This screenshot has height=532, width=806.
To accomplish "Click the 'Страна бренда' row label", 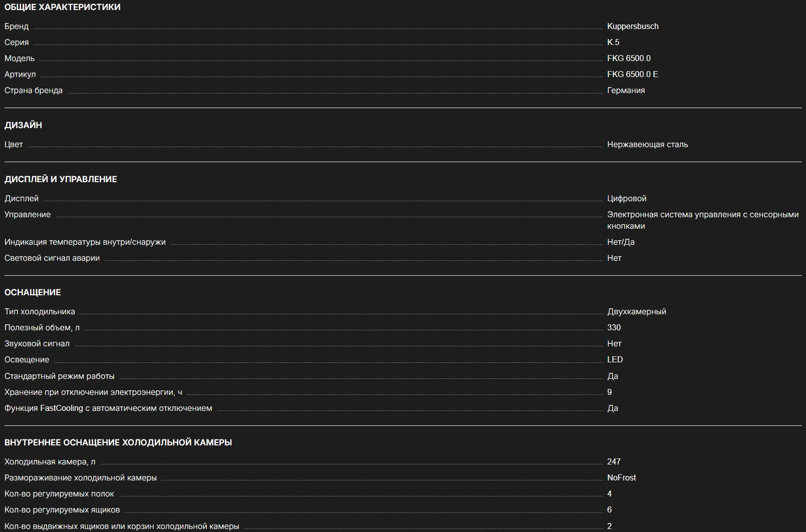I will pyautogui.click(x=34, y=90).
